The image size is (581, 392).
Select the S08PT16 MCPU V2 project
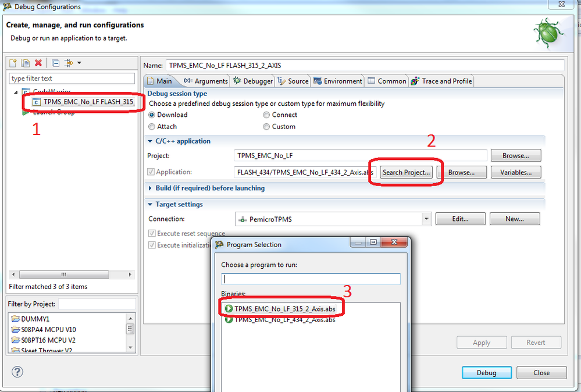[44, 340]
